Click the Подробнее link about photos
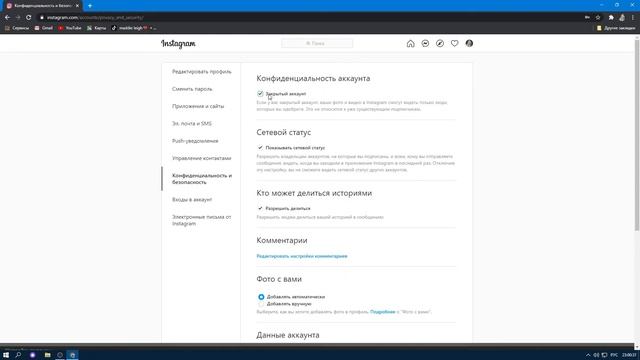Screen dimensions: 640x360 [382, 312]
